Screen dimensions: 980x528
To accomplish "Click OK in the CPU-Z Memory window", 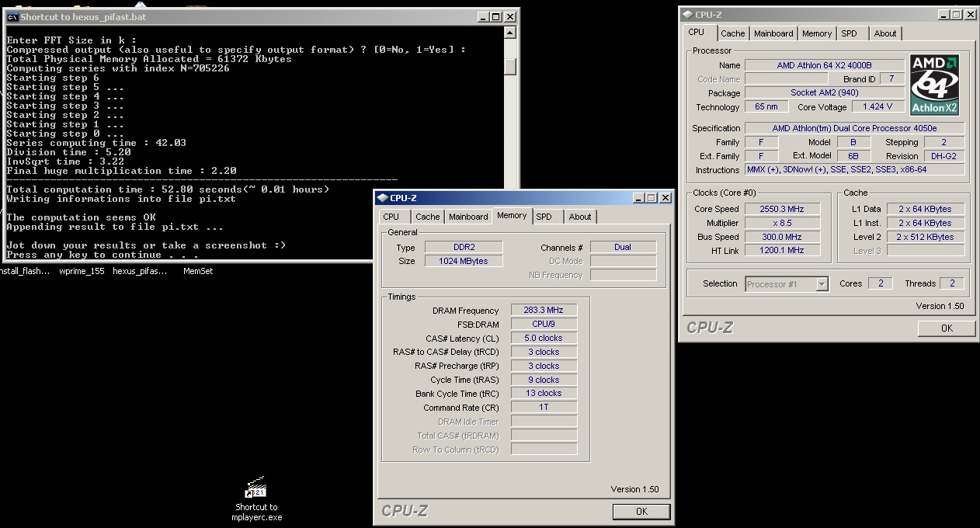I will [641, 512].
